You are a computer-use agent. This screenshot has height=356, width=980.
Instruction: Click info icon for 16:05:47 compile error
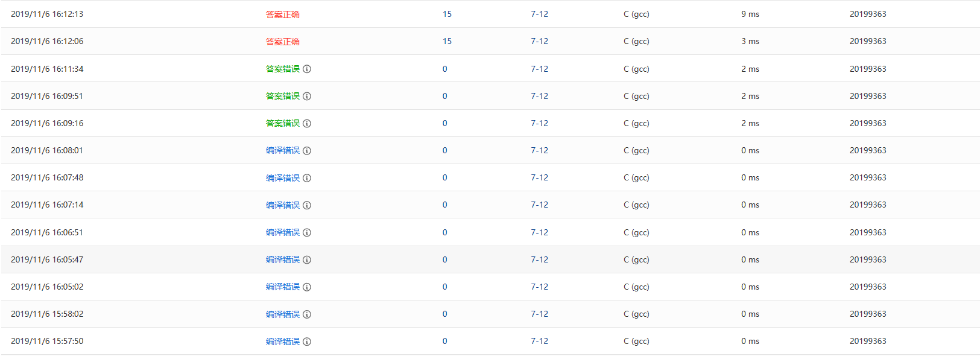(307, 259)
